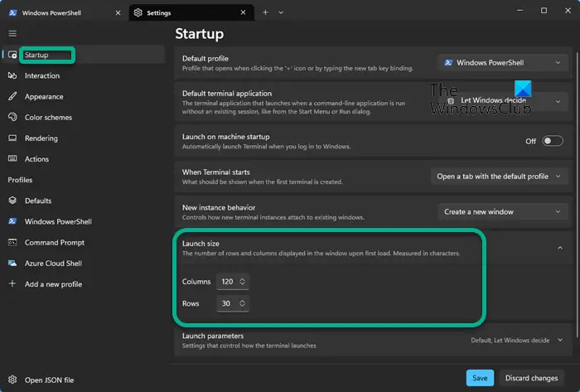Close the Settings tab
The image size is (580, 392).
pyautogui.click(x=243, y=12)
